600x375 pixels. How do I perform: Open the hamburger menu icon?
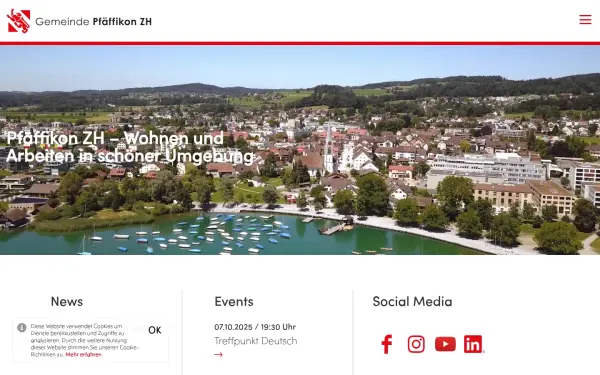click(585, 20)
